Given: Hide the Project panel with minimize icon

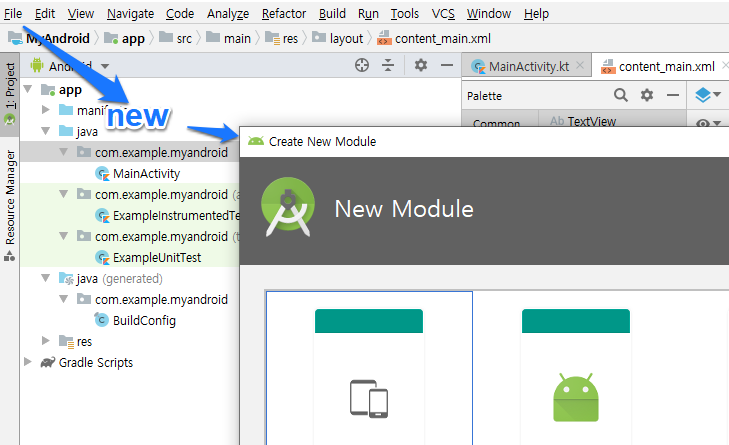Looking at the screenshot, I should [447, 65].
